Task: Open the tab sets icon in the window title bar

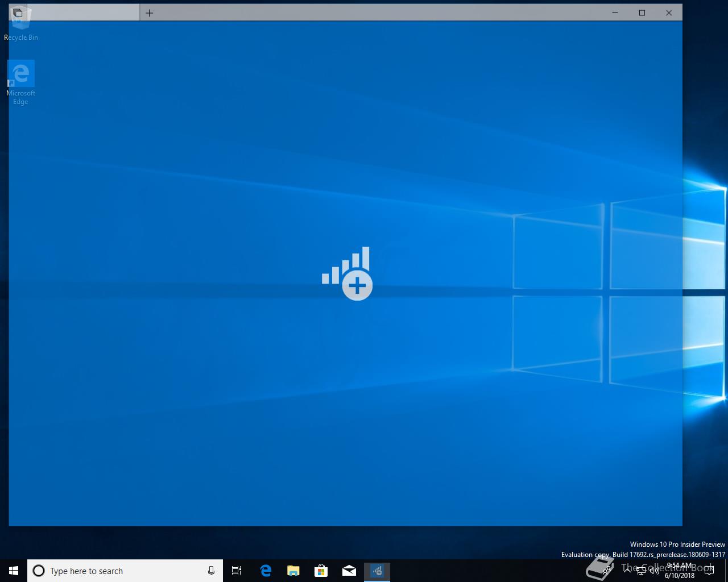Action: click(18, 13)
